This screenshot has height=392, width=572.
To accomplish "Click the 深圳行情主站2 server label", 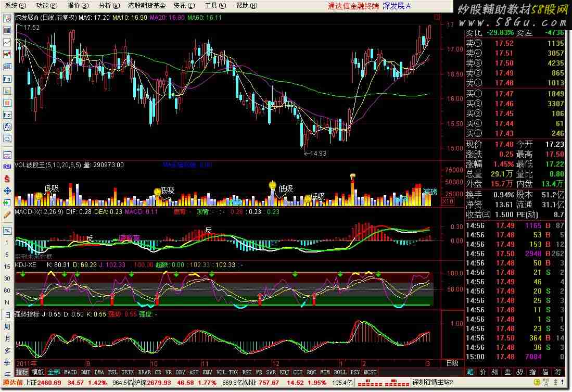I will tap(433, 383).
